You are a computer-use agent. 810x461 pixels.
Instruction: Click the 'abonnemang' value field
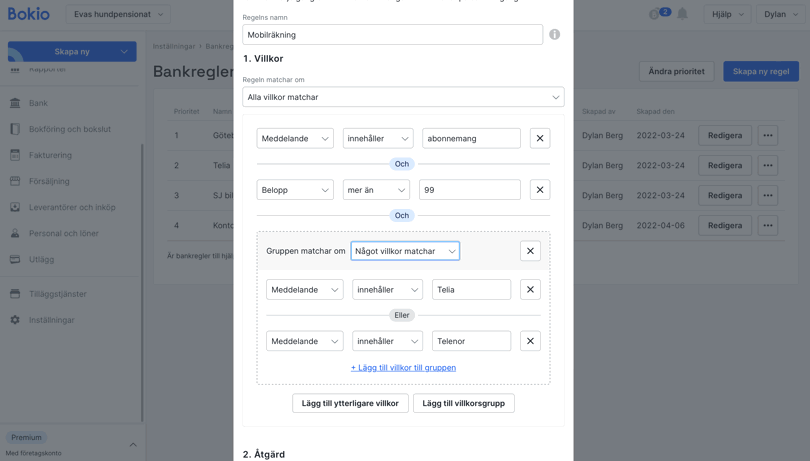[x=471, y=138]
